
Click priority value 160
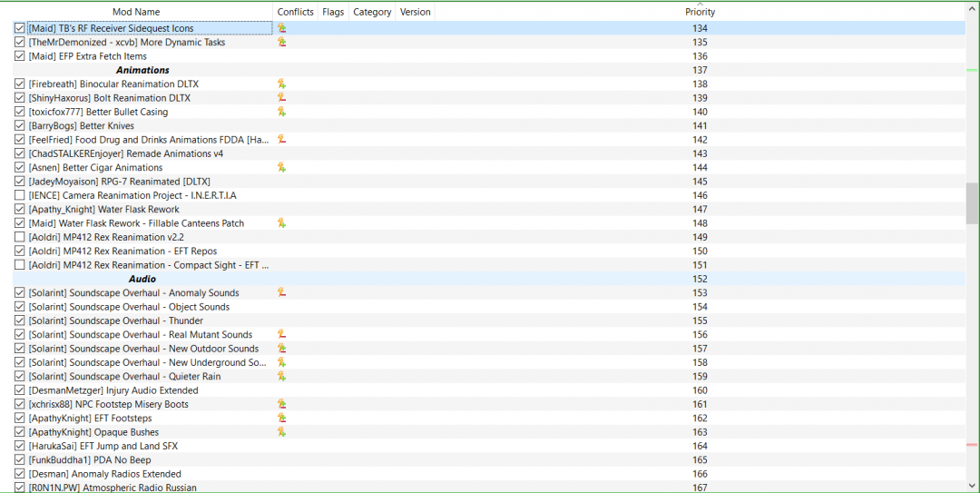tap(700, 390)
